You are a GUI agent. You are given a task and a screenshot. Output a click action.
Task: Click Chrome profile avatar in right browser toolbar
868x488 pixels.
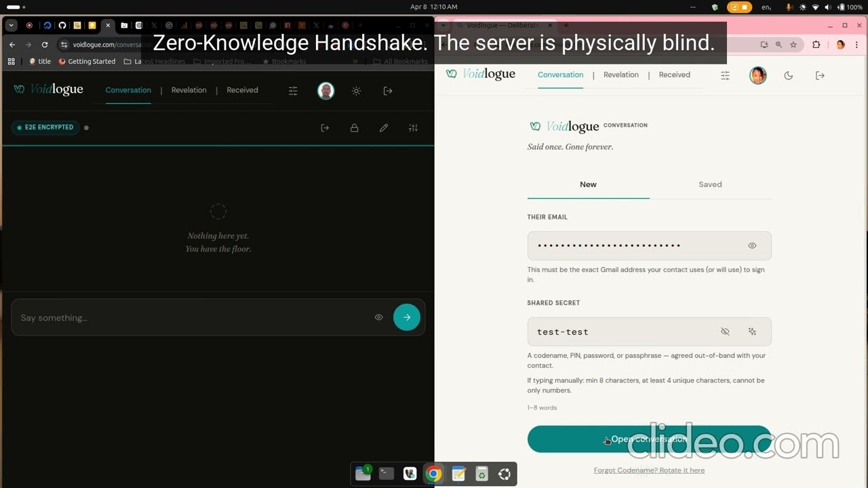click(x=841, y=45)
